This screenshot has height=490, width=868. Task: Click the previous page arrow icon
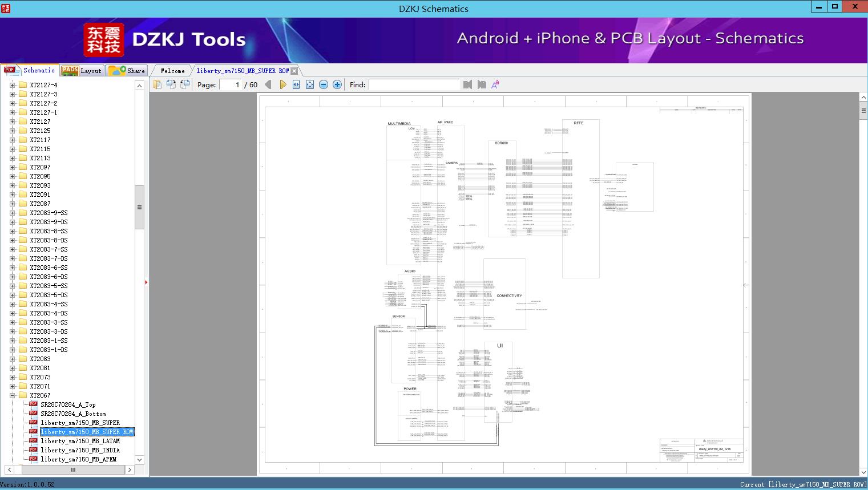coord(268,84)
